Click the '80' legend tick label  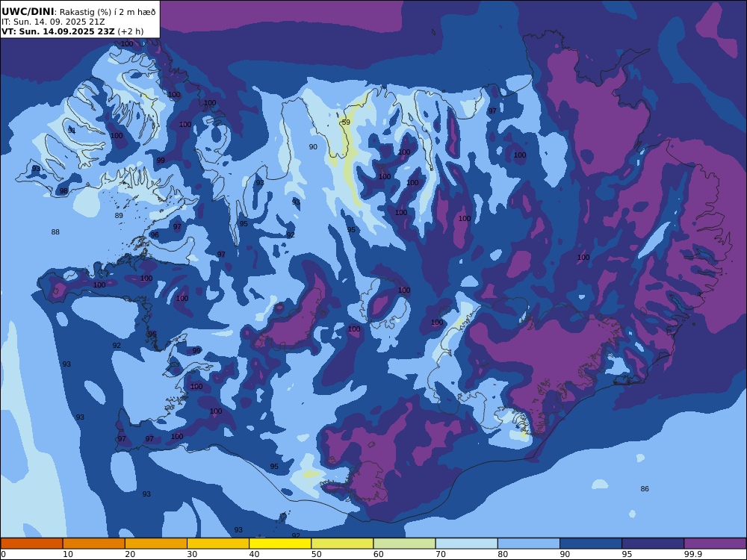[x=503, y=554]
